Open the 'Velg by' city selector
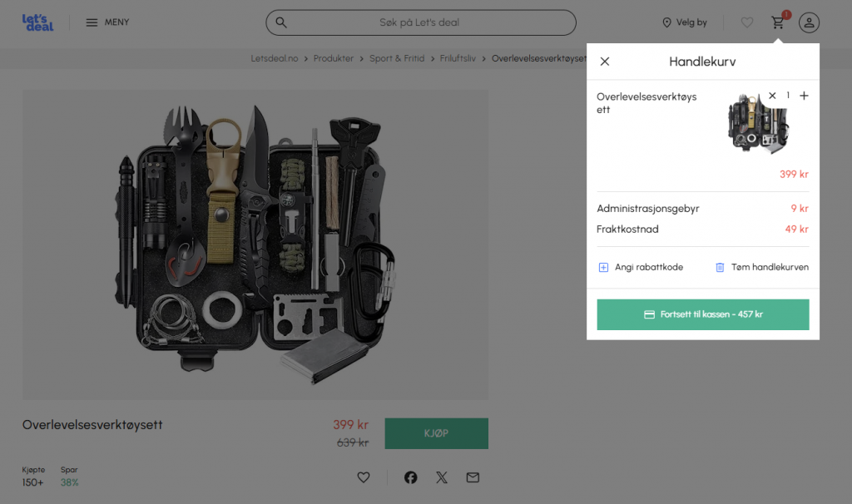Viewport: 852px width, 504px height. click(685, 22)
